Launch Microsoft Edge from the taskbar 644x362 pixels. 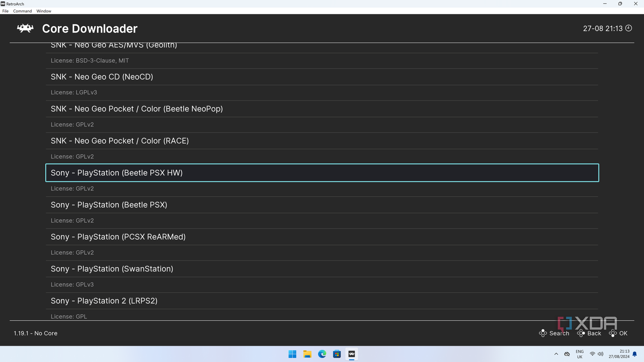322,354
